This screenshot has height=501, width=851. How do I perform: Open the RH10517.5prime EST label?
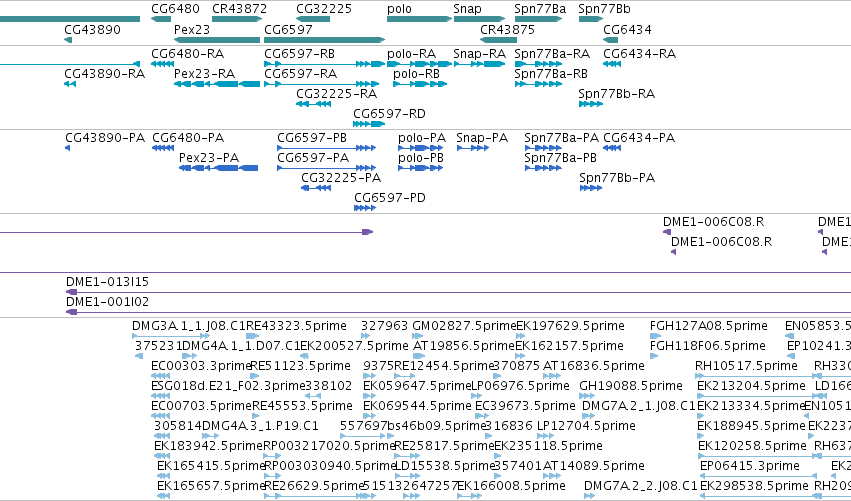coord(746,366)
